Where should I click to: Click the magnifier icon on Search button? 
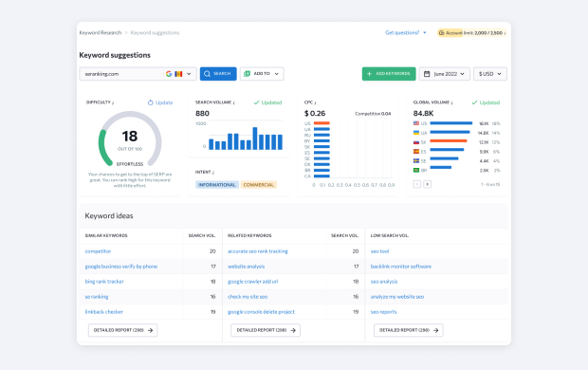click(207, 74)
